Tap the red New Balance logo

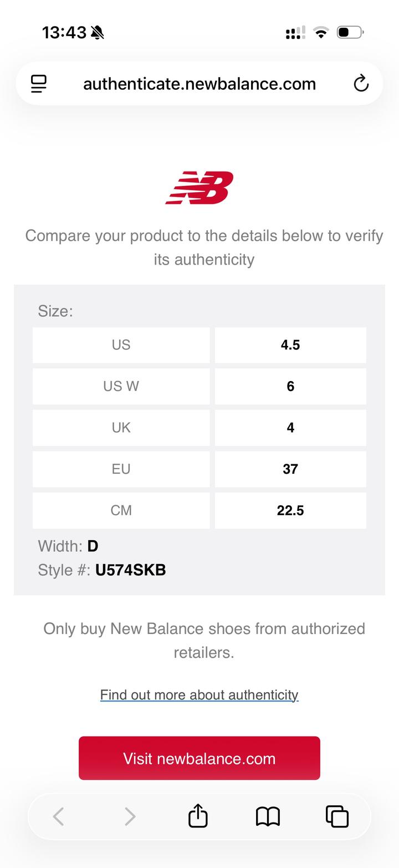click(199, 187)
